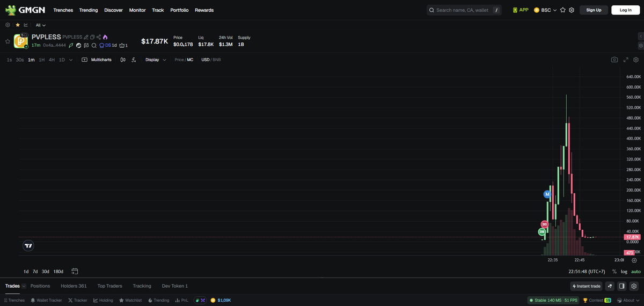Open the Trending menu
The height and width of the screenshot is (306, 644).
[89, 10]
